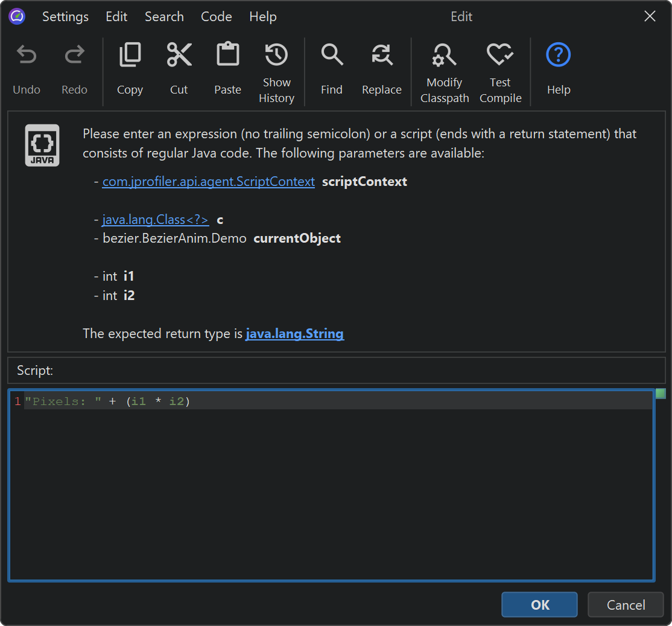Copy selected script text via toolbar
672x626 pixels.
pyautogui.click(x=130, y=56)
